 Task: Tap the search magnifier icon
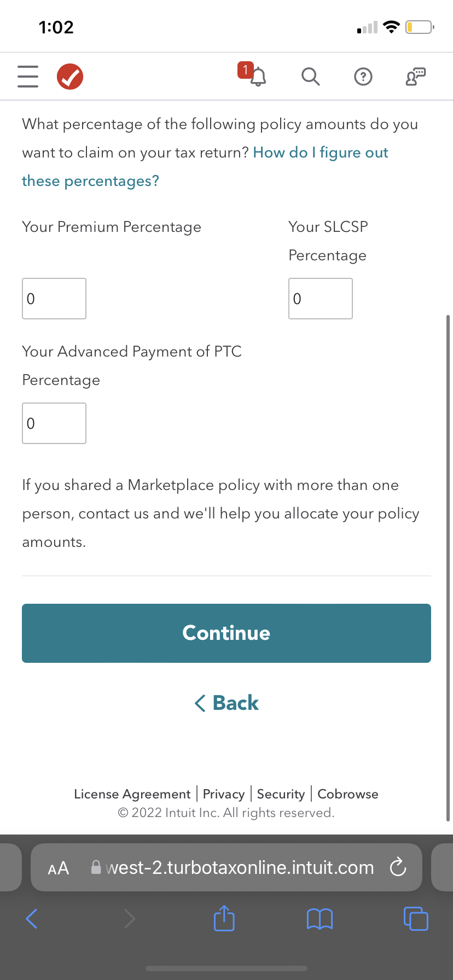(x=310, y=77)
